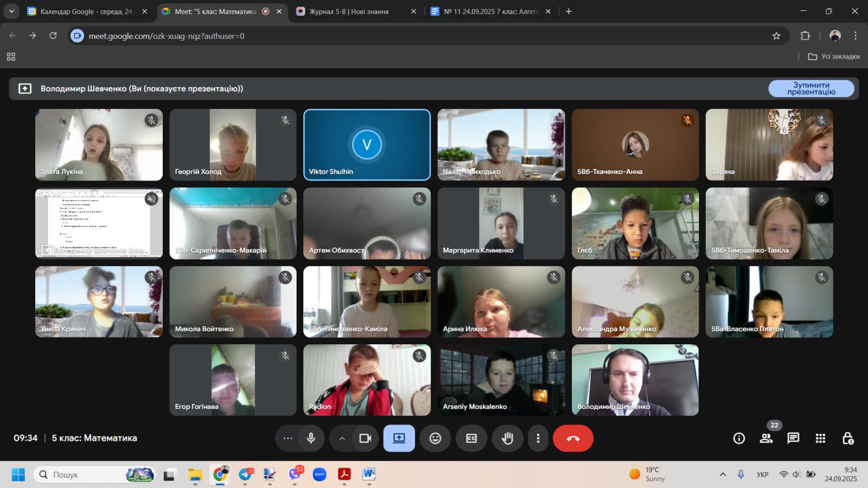This screenshot has height=488, width=868.
Task: Open host controls lock icon
Action: tap(847, 438)
